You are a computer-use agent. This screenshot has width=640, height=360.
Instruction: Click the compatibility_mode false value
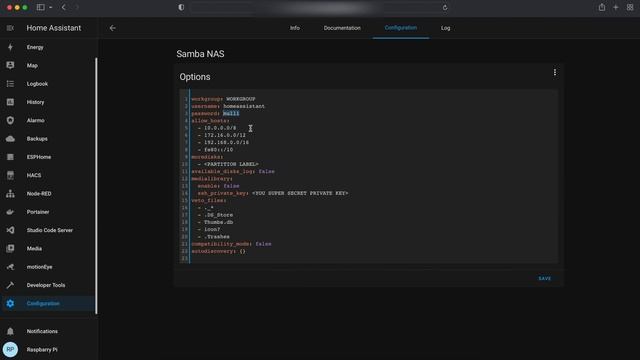[x=263, y=244]
